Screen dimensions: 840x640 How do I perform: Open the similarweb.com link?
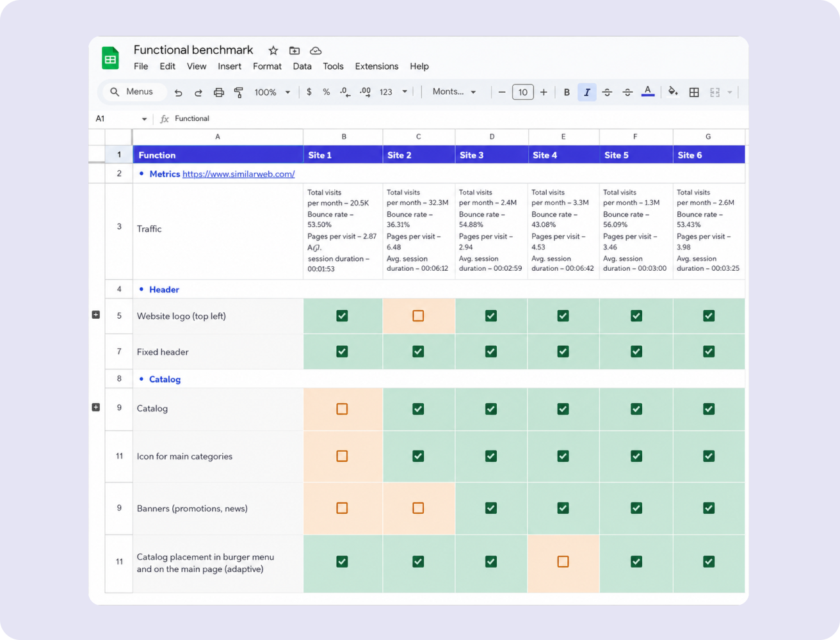tap(238, 174)
